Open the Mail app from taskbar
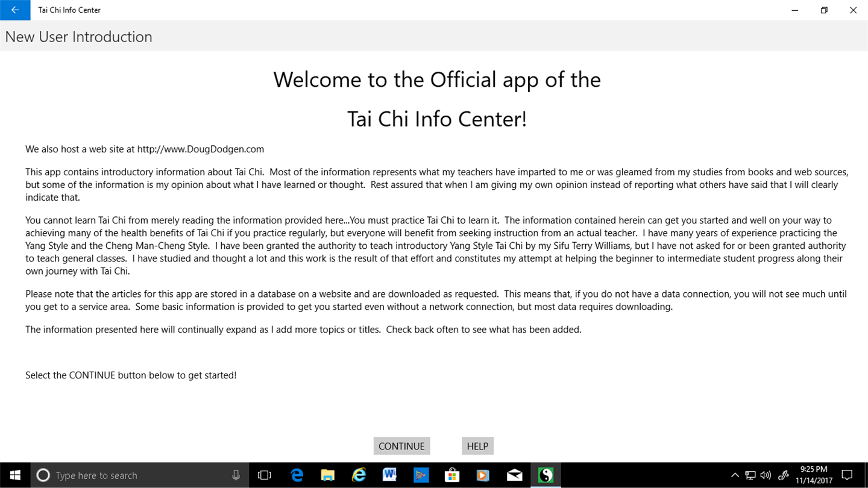Viewport: 868px width, 488px height. pyautogui.click(x=514, y=475)
